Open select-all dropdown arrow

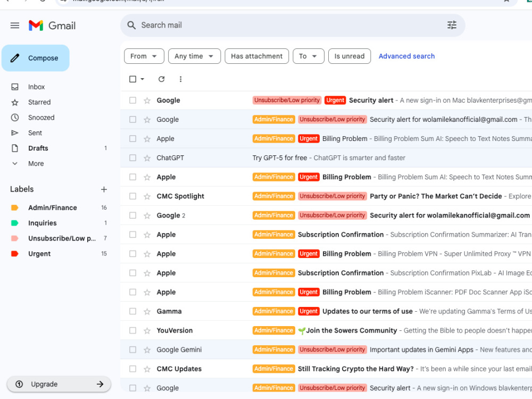143,79
